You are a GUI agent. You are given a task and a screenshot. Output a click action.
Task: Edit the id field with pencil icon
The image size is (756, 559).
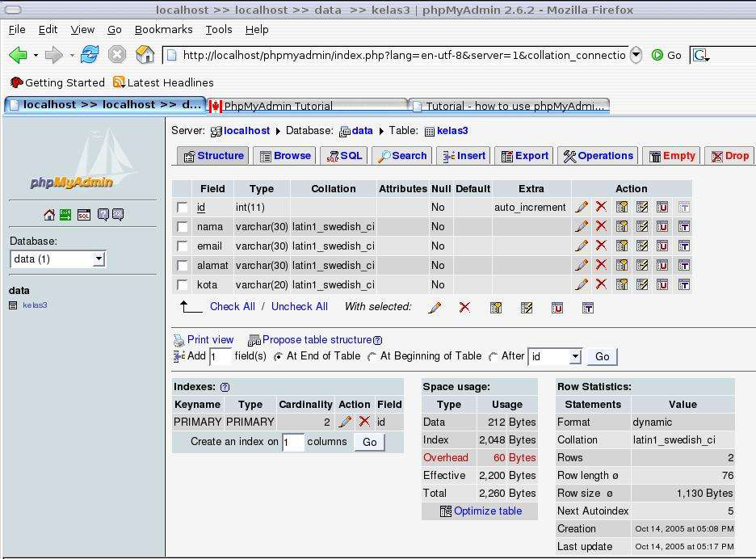coord(582,207)
